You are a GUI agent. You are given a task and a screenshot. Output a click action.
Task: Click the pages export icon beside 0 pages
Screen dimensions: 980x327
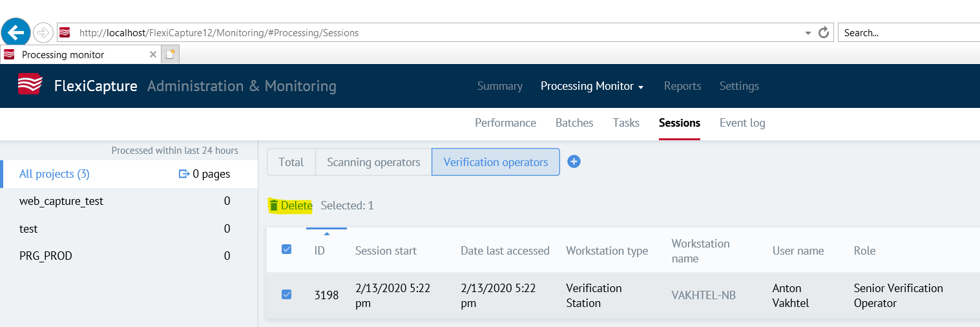[x=183, y=174]
